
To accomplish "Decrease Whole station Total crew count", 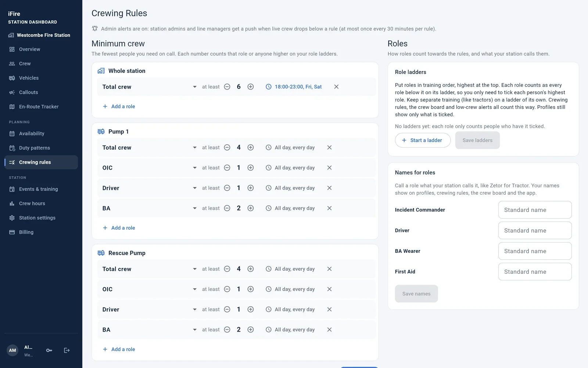I will pyautogui.click(x=227, y=87).
